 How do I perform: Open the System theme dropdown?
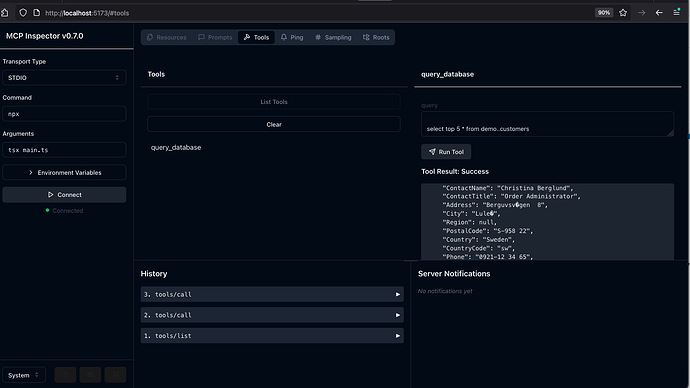[24, 375]
